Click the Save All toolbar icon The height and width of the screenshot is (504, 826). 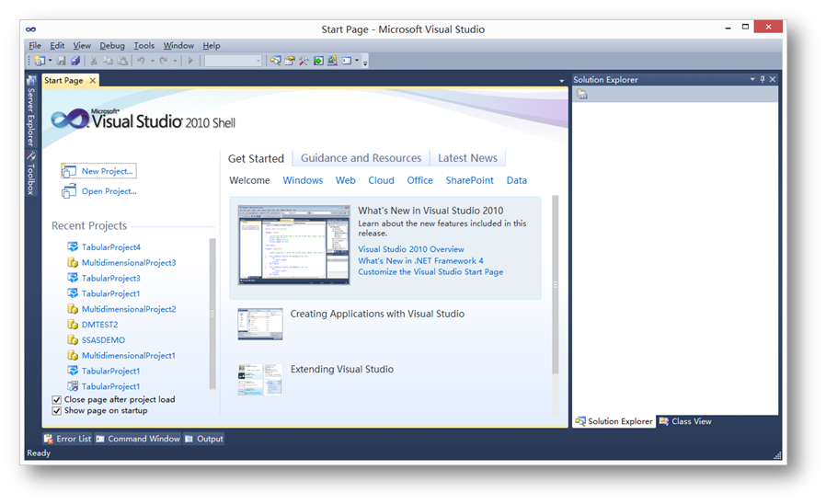tap(75, 61)
